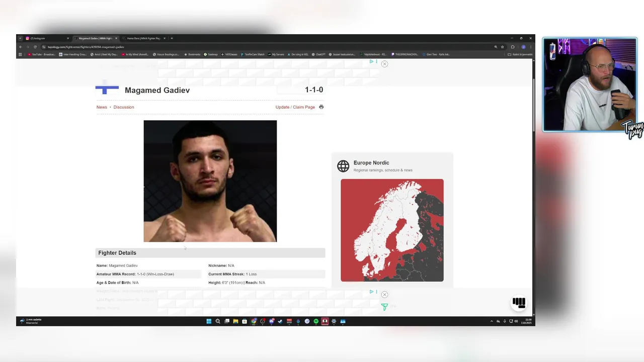Open a new browser tab
644x362 pixels.
172,38
